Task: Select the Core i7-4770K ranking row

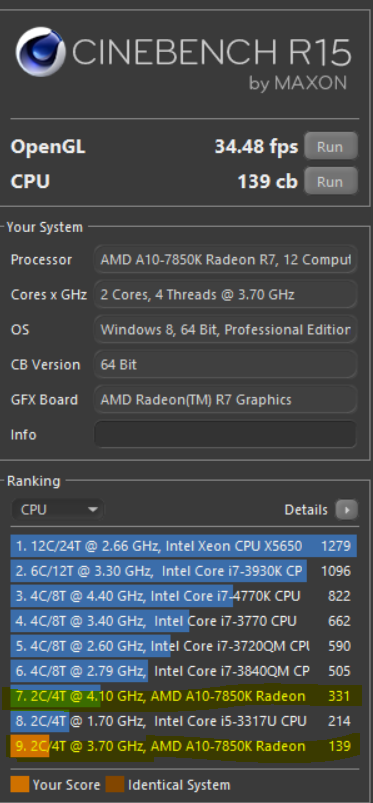Action: coord(183,596)
